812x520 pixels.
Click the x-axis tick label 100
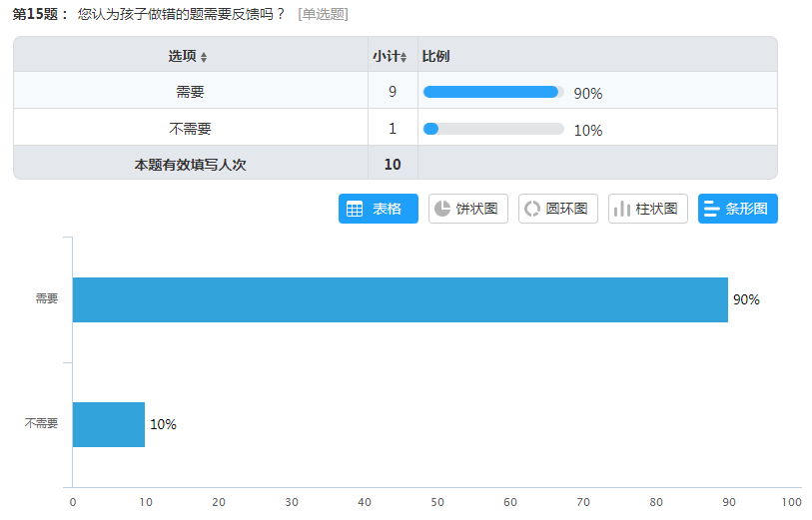click(x=791, y=502)
